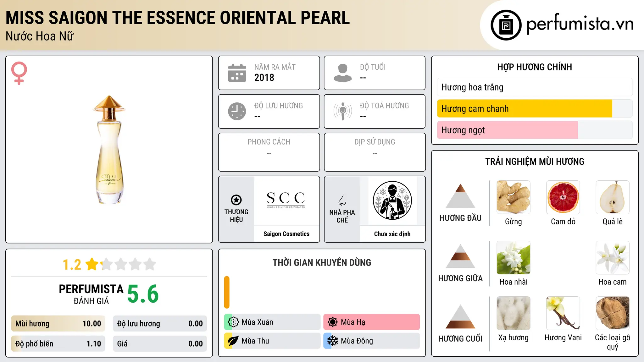Click the perfumer illustration icon

[x=392, y=200]
